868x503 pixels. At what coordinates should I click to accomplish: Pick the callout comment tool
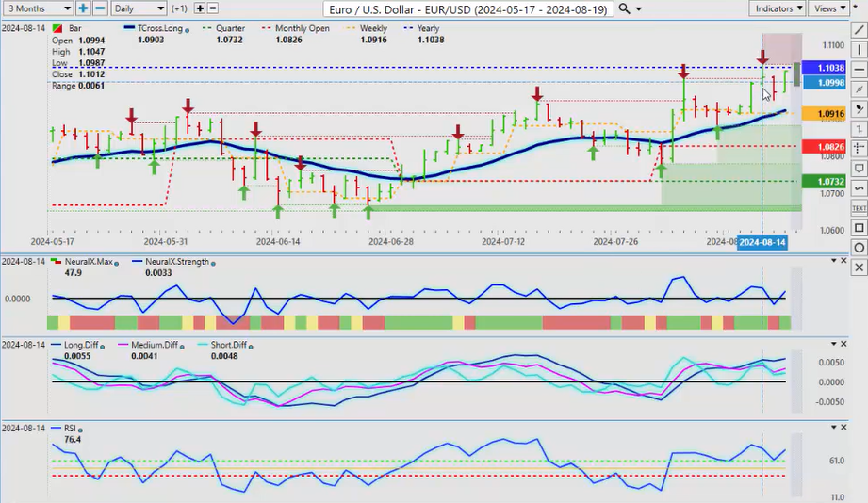coord(859,168)
